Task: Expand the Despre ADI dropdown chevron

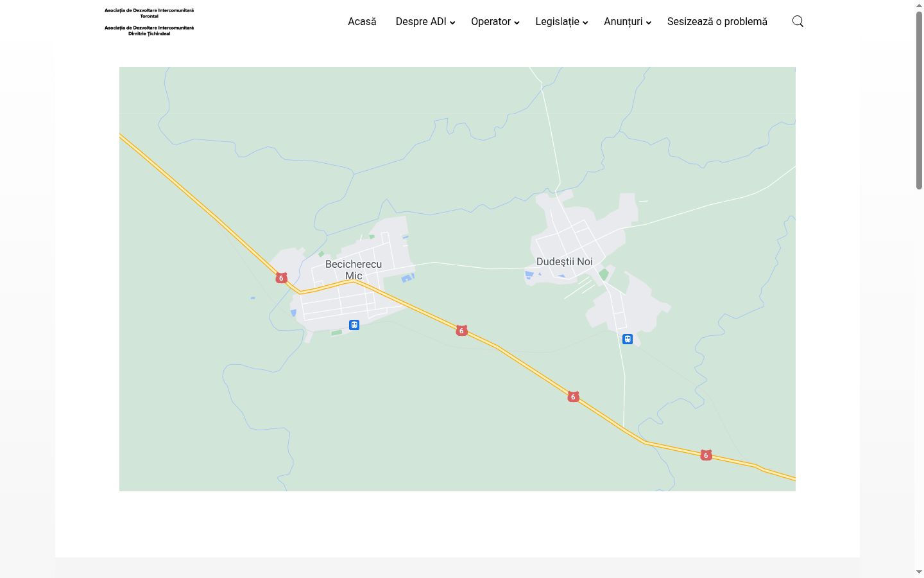Action: point(452,22)
